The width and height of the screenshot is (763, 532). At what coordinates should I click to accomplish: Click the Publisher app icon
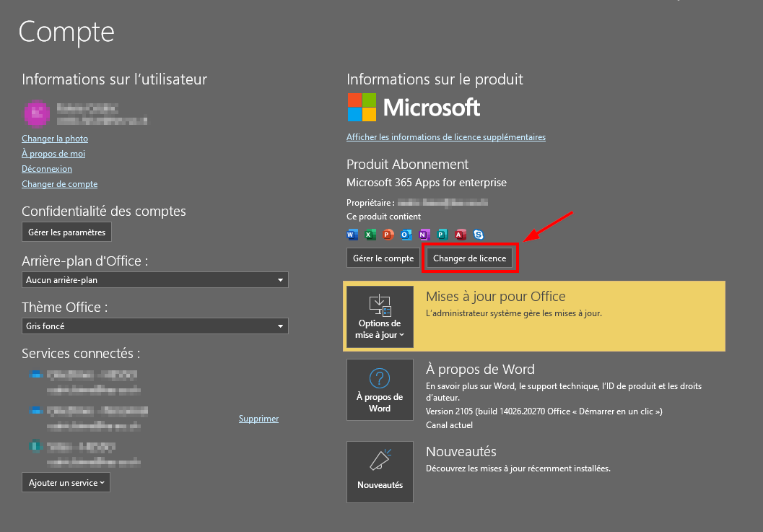pyautogui.click(x=442, y=235)
